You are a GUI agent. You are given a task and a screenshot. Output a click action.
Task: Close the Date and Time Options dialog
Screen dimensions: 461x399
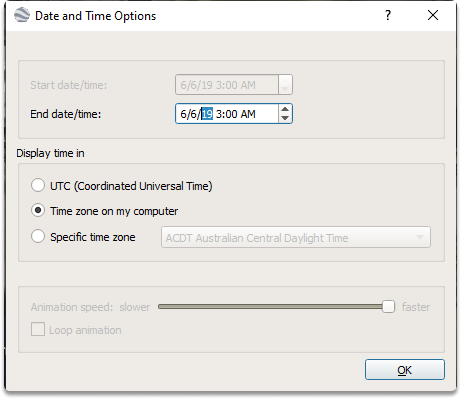(433, 15)
